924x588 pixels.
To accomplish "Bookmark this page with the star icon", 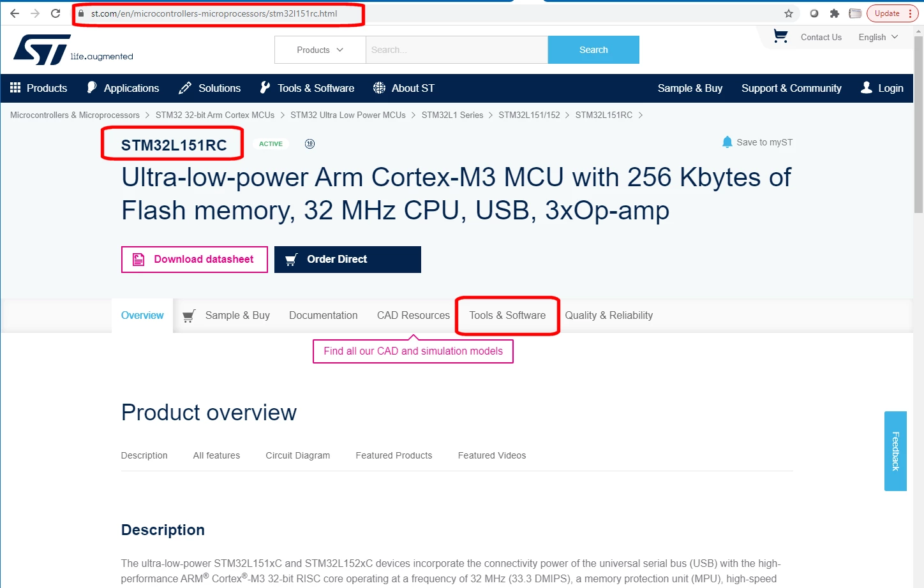I will [789, 13].
